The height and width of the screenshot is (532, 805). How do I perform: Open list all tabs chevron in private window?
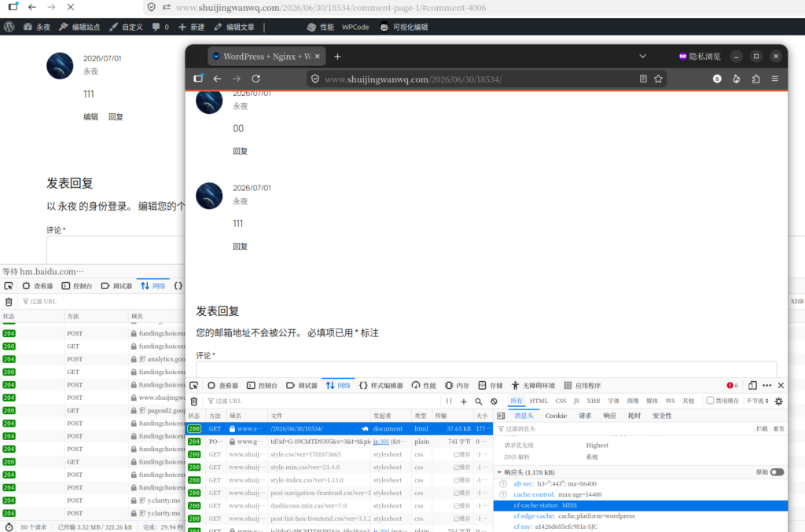(642, 57)
